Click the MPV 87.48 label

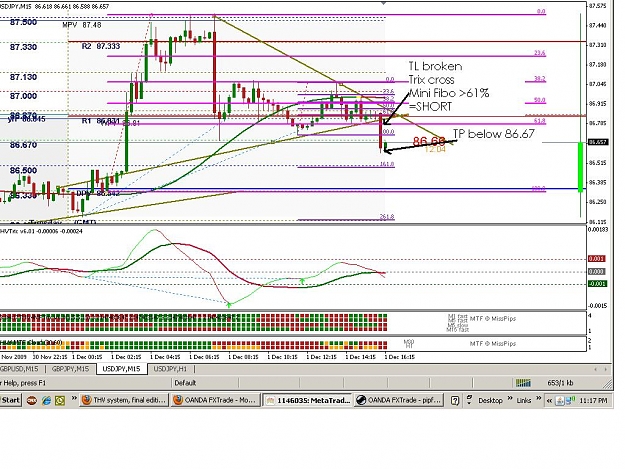[82, 25]
